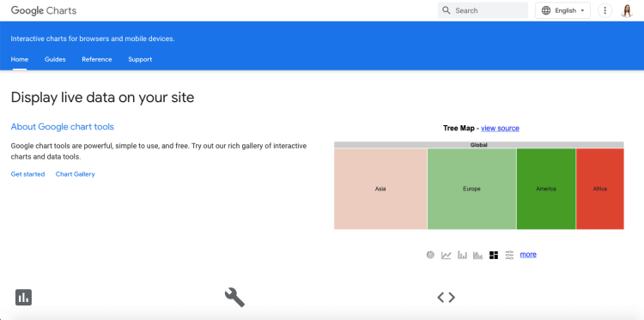Screen dimensions: 644x320
Task: Click the Europe block in tree map
Action: pyautogui.click(x=472, y=189)
